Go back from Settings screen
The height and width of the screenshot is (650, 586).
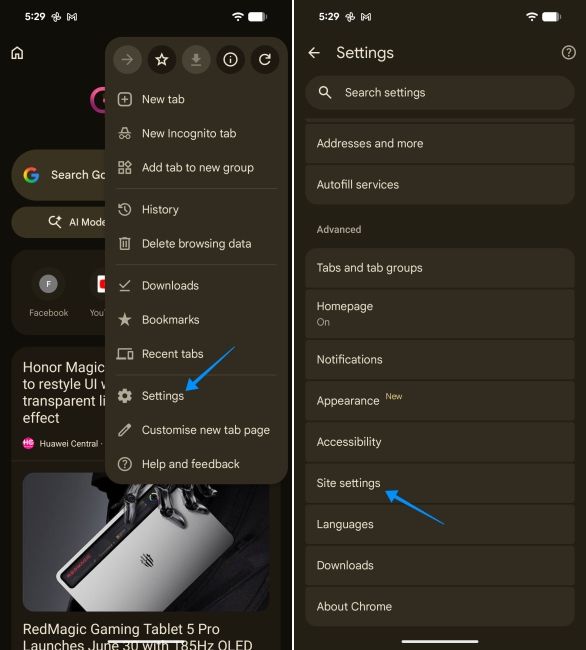(314, 53)
